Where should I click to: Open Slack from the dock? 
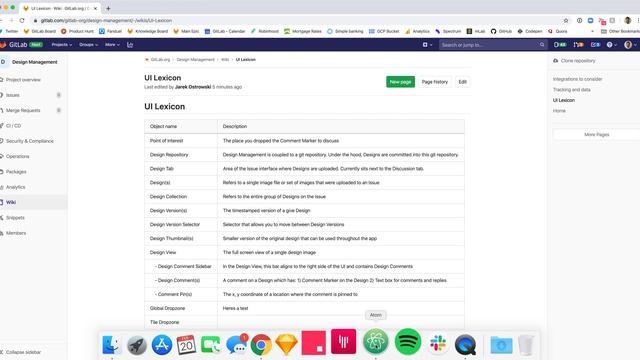pos(438,344)
